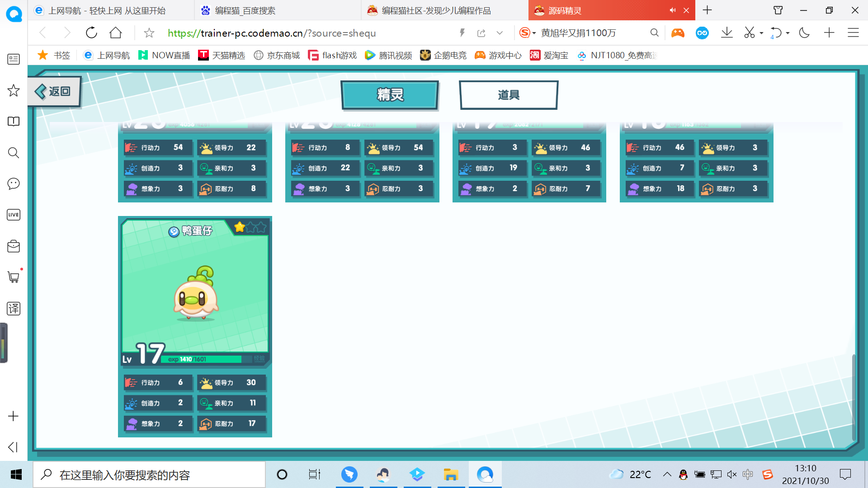
Task: Open the sidebar reading book icon
Action: click(14, 122)
